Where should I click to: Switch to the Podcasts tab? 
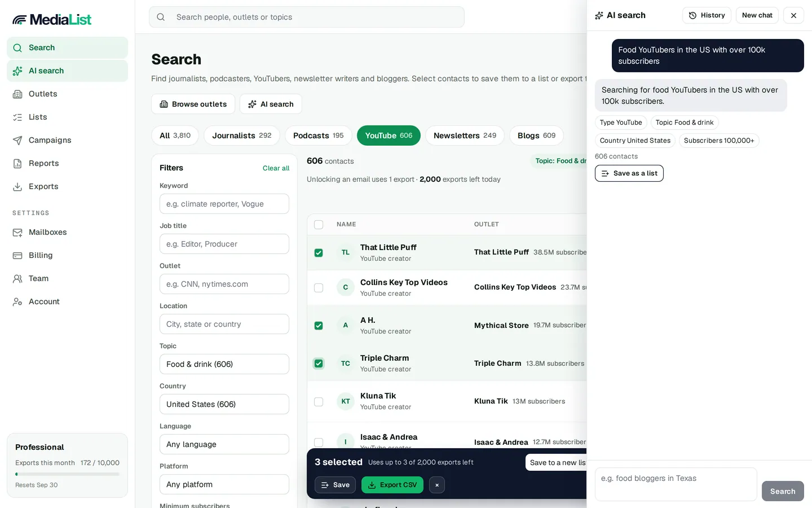[x=318, y=135]
